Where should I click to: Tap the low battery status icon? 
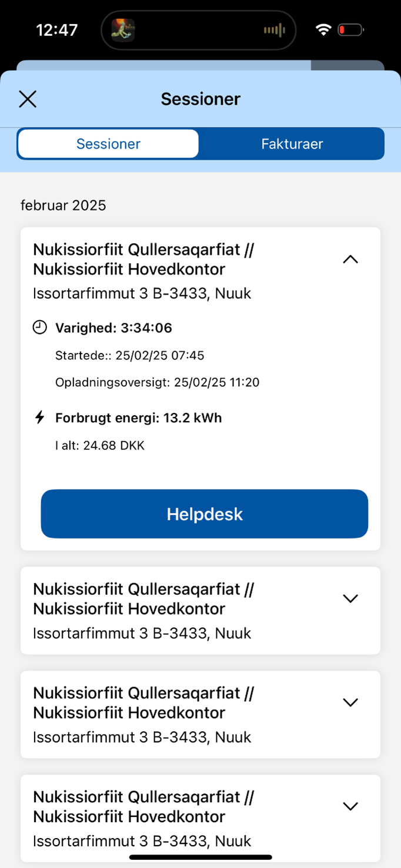(350, 29)
